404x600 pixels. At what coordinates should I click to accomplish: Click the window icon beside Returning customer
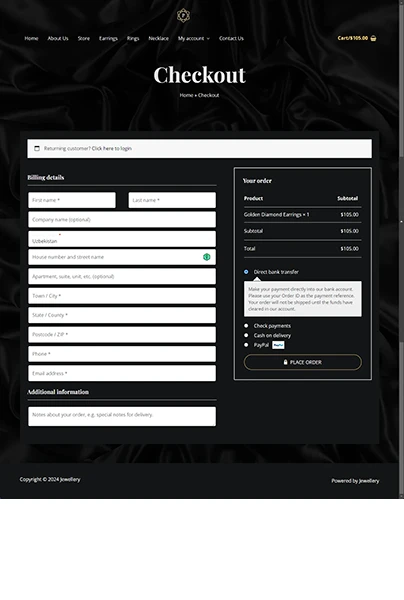(37, 148)
